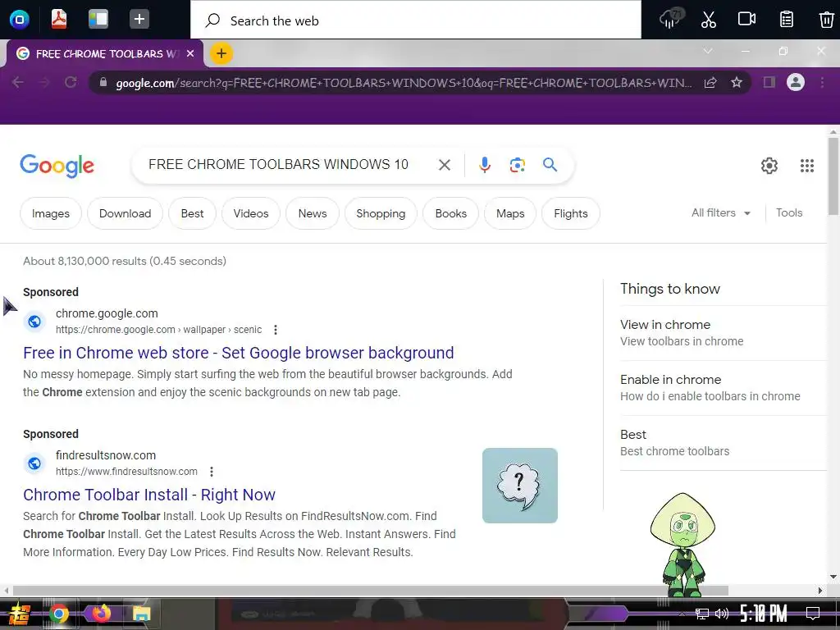Close the FREE CHROME TOOLBARS tab
Image resolution: width=840 pixels, height=630 pixels.
click(190, 53)
